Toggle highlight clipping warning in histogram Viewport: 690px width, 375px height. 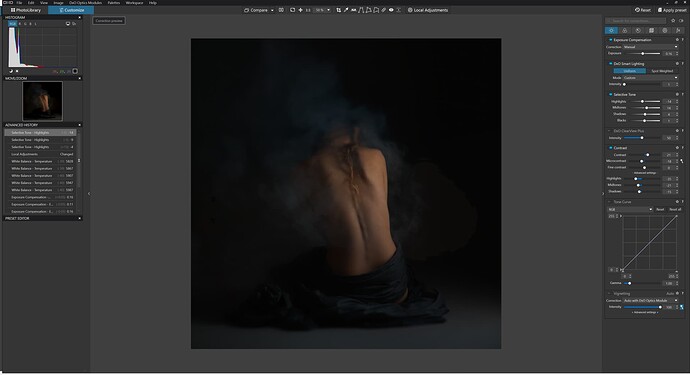[17, 71]
